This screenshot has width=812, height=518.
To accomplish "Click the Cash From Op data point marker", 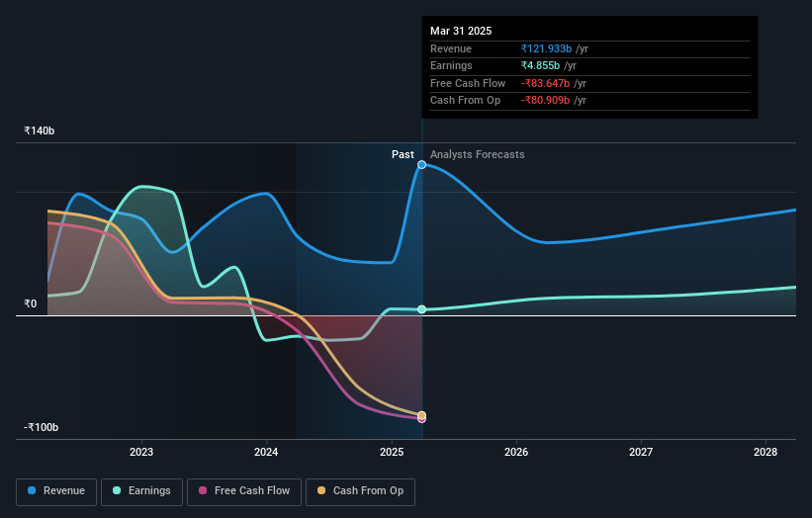I will (x=421, y=415).
